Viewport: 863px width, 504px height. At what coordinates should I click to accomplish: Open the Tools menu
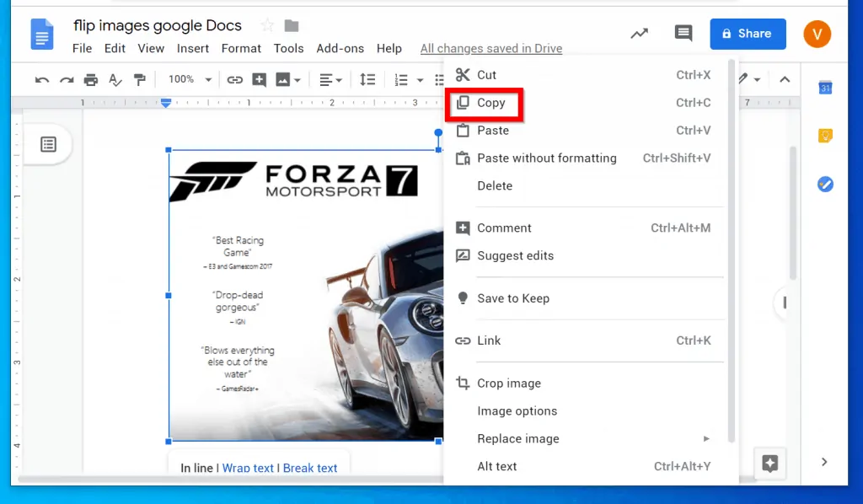tap(288, 48)
